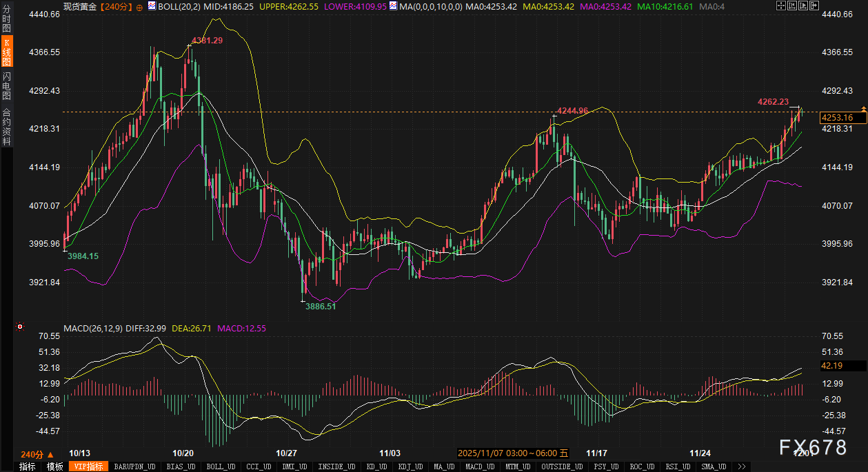Click the red circle icon beside MACD panel
The width and height of the screenshot is (868, 472).
pyautogui.click(x=20, y=327)
